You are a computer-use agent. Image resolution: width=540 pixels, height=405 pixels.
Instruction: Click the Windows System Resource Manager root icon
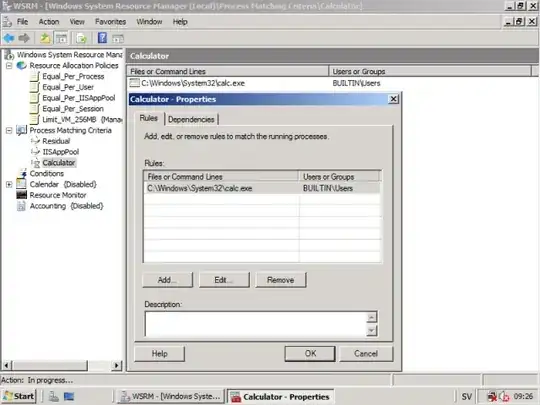[9, 55]
